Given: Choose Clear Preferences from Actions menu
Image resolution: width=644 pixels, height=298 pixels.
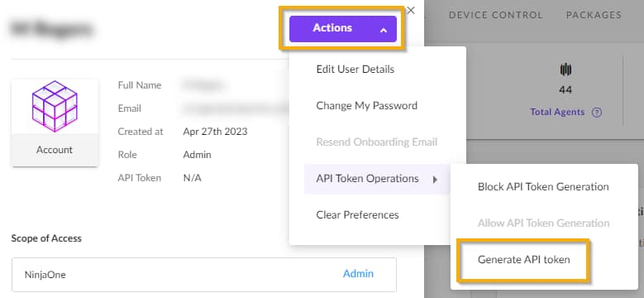Looking at the screenshot, I should (x=357, y=215).
